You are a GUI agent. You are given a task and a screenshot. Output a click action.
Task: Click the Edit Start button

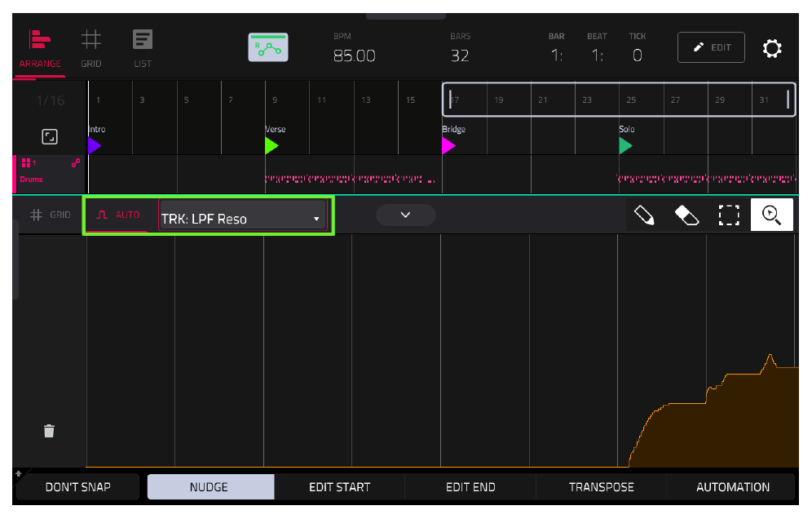coord(340,487)
